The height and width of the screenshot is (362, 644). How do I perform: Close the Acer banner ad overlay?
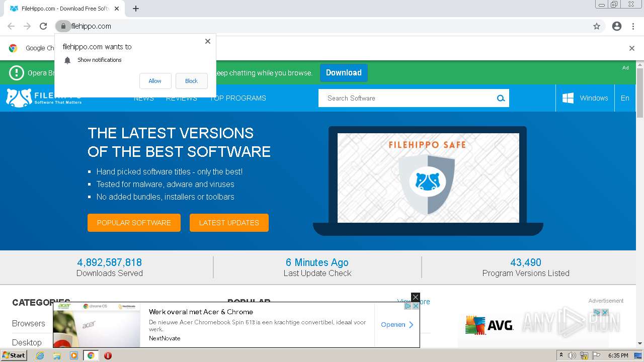pos(415,297)
